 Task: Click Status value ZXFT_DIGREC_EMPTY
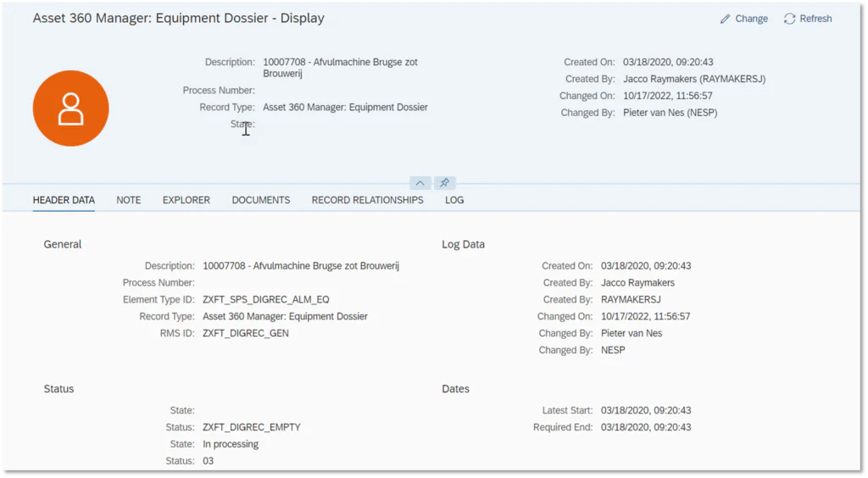251,428
